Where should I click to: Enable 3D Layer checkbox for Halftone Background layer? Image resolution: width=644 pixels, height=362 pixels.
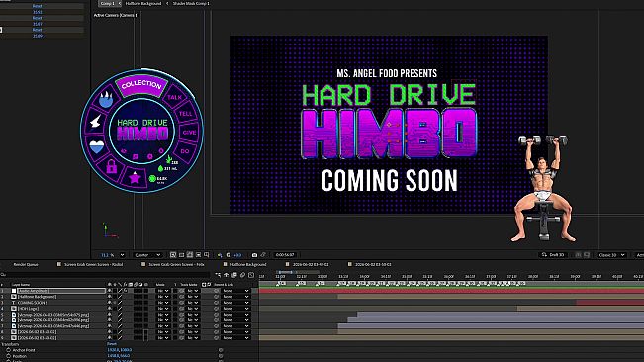145,297
